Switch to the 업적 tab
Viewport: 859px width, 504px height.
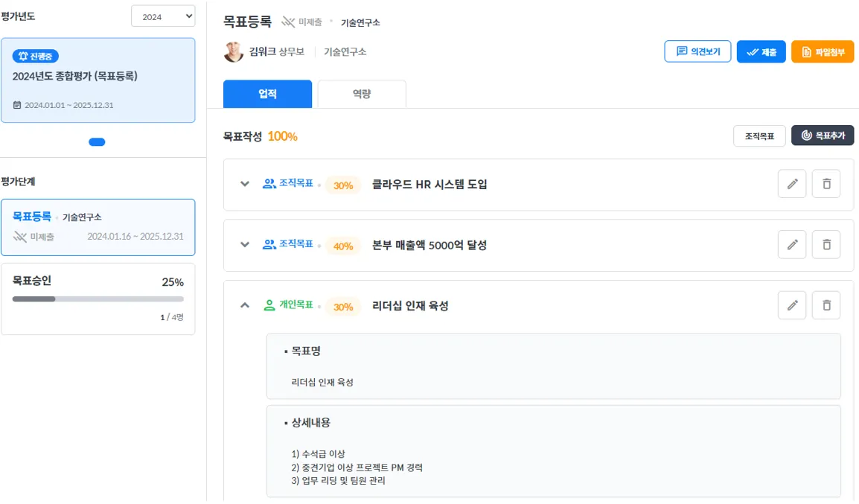(267, 94)
